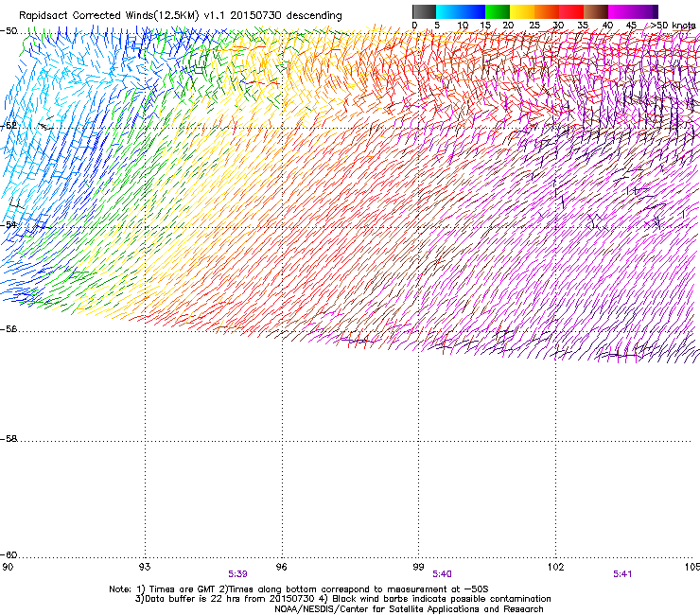Screen dimensions: 700x615
Task: Click the legend number '10'
Action: (463, 26)
